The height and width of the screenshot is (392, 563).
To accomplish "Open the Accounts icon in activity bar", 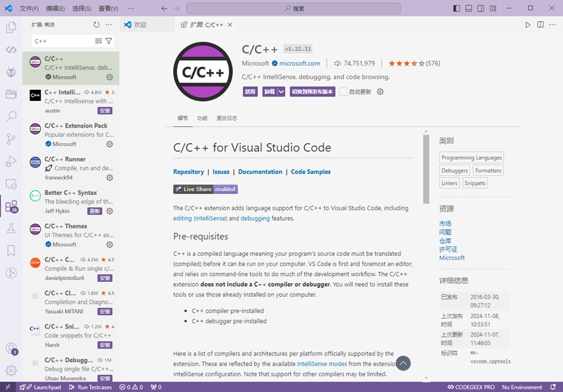I will pos(11,348).
